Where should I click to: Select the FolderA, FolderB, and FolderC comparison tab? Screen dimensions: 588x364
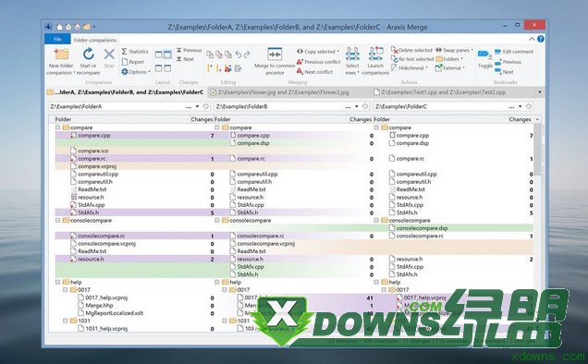pyautogui.click(x=126, y=92)
